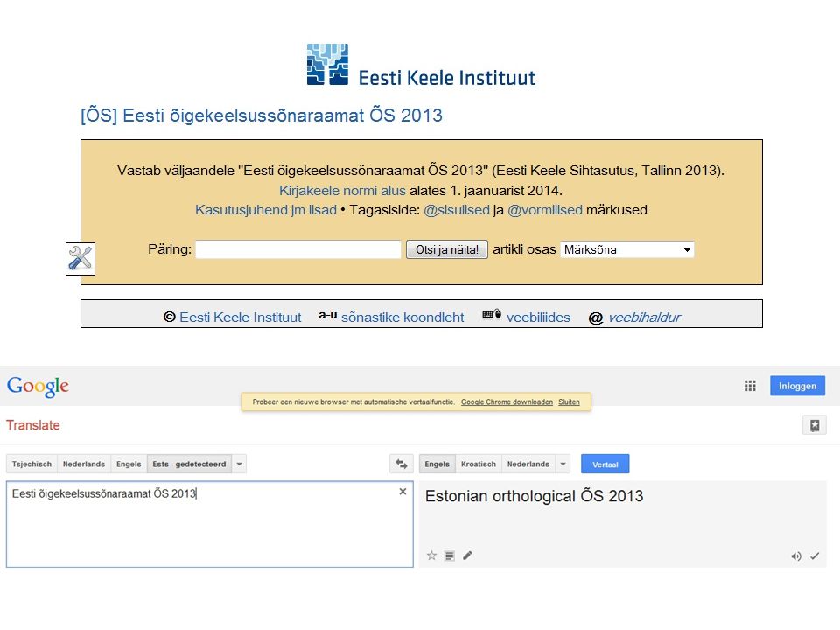Open the veebiliides link
The width and height of the screenshot is (840, 630).
(x=538, y=317)
